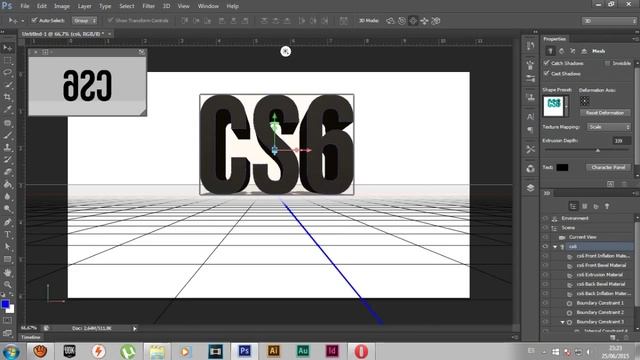Select the Clone Stamp tool
The width and height of the screenshot is (640, 360).
7,147
